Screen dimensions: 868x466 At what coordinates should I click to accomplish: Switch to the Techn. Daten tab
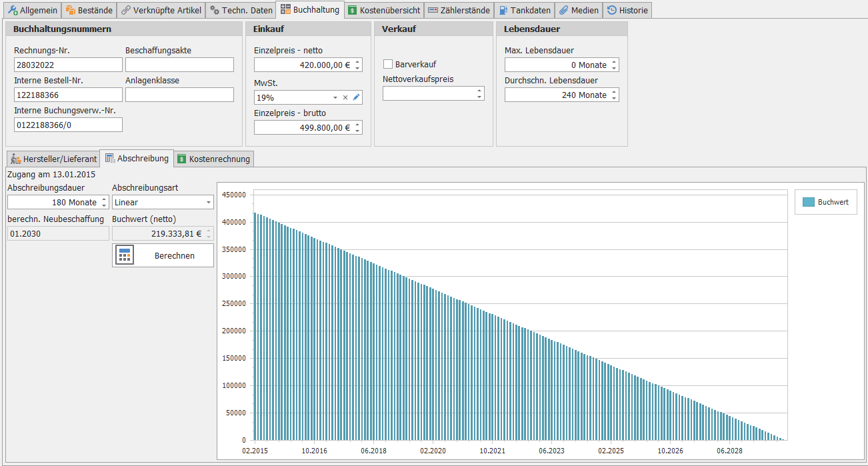[x=240, y=10]
